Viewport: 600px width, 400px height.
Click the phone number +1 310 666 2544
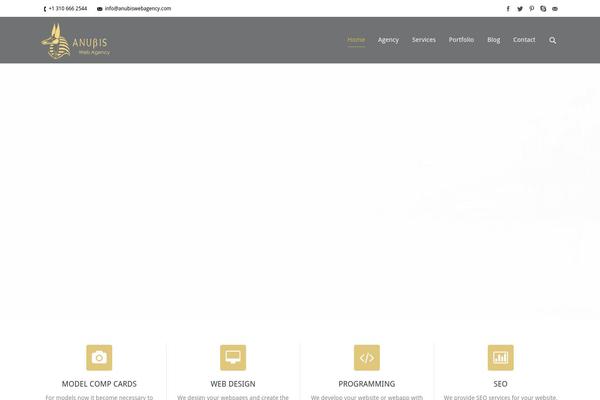[x=68, y=8]
